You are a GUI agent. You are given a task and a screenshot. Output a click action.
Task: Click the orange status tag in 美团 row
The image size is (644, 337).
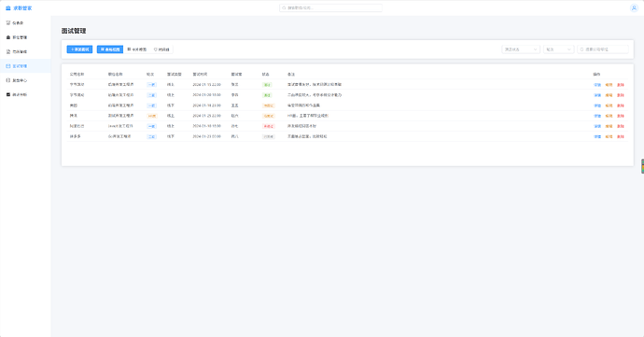269,105
